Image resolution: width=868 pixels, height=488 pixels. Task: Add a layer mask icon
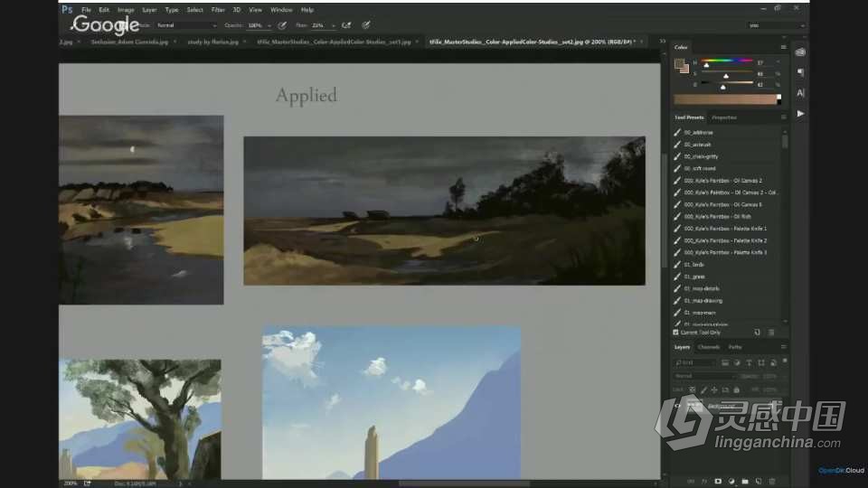pos(718,482)
